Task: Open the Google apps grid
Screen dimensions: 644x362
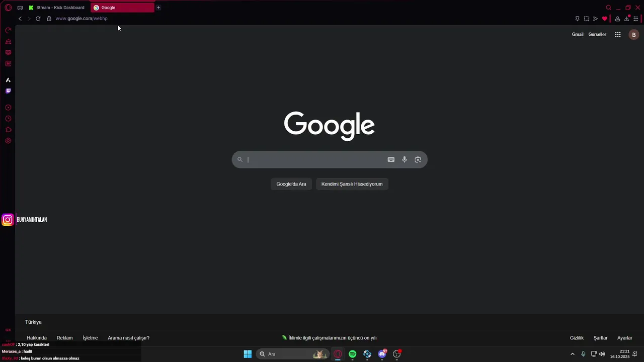Action: 618,35
